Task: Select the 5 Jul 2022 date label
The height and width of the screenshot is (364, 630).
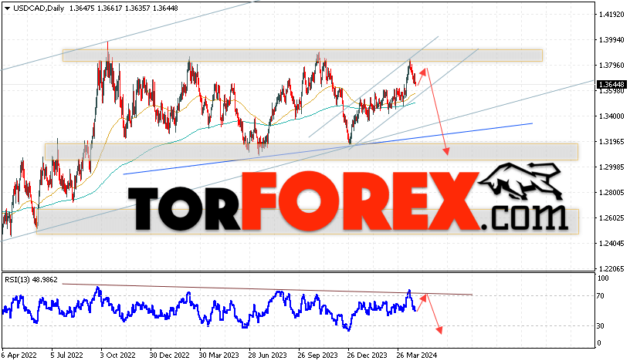Action: point(66,356)
